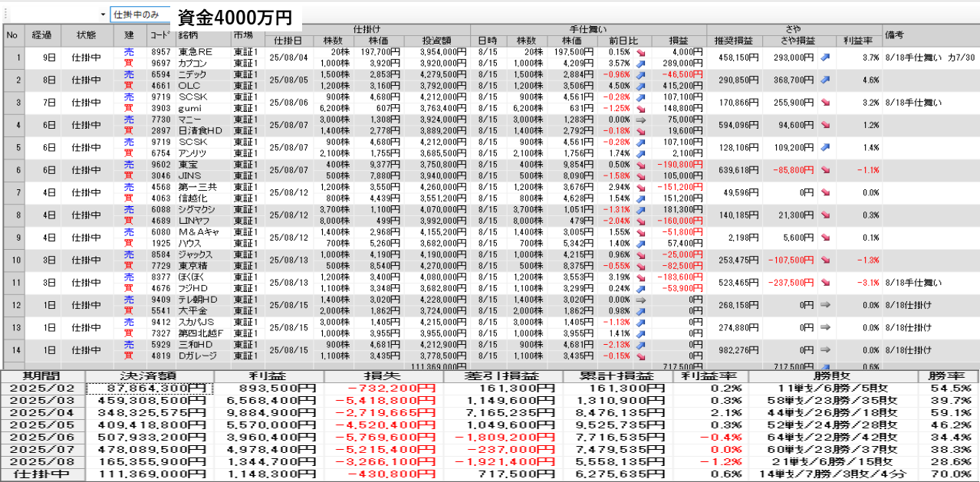Click the 経過 column header
Screen dimensions: 980x482
[x=41, y=34]
